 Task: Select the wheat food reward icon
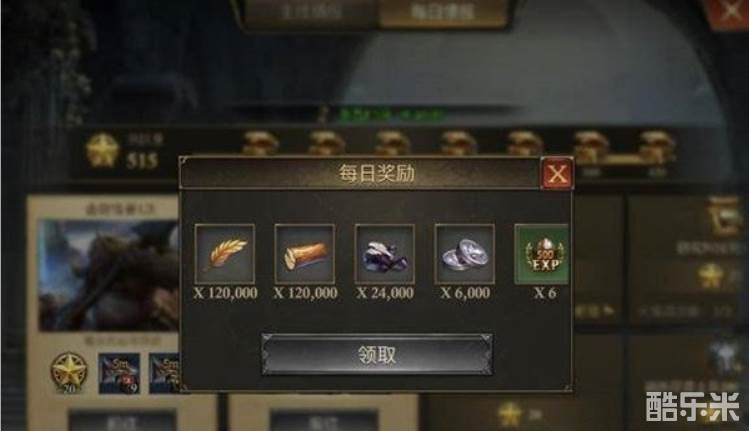(x=225, y=254)
